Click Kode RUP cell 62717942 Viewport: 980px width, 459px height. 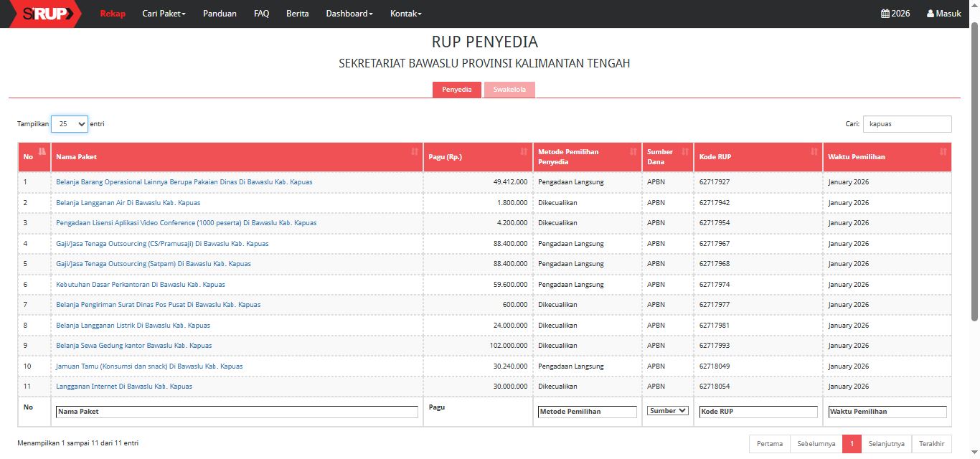[715, 203]
